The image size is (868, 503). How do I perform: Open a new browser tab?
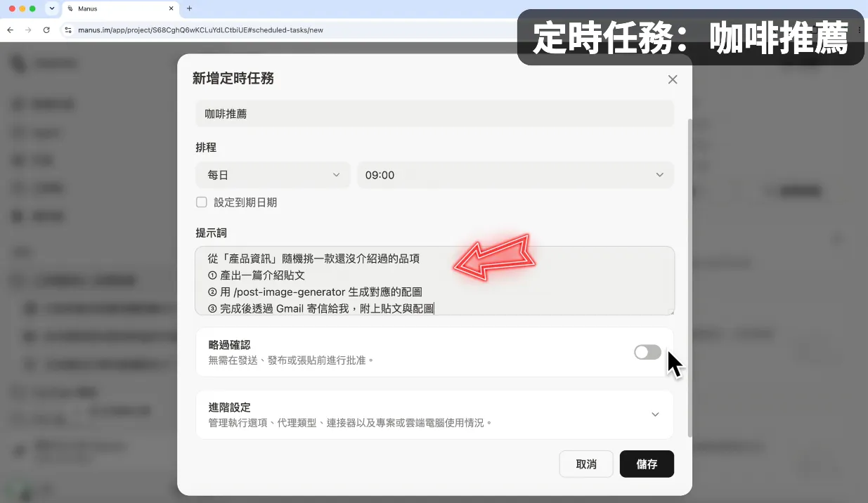point(189,8)
